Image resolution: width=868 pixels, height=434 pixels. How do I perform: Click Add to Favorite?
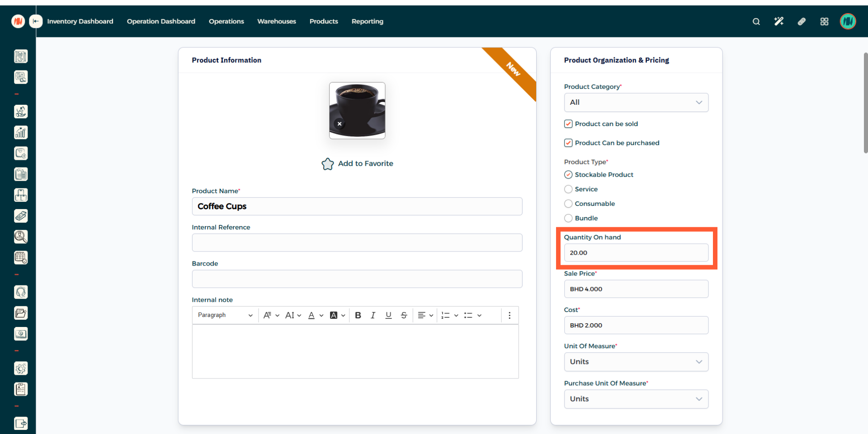357,163
